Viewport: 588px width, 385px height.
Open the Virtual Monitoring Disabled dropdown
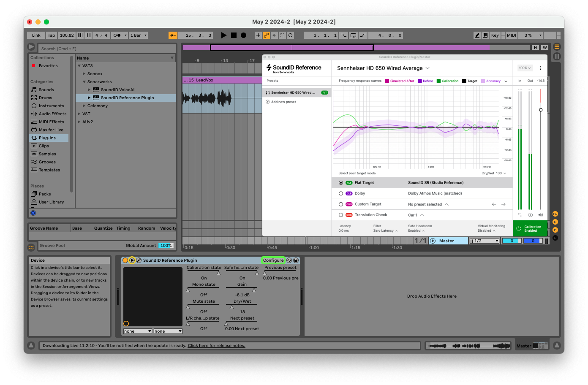point(487,231)
